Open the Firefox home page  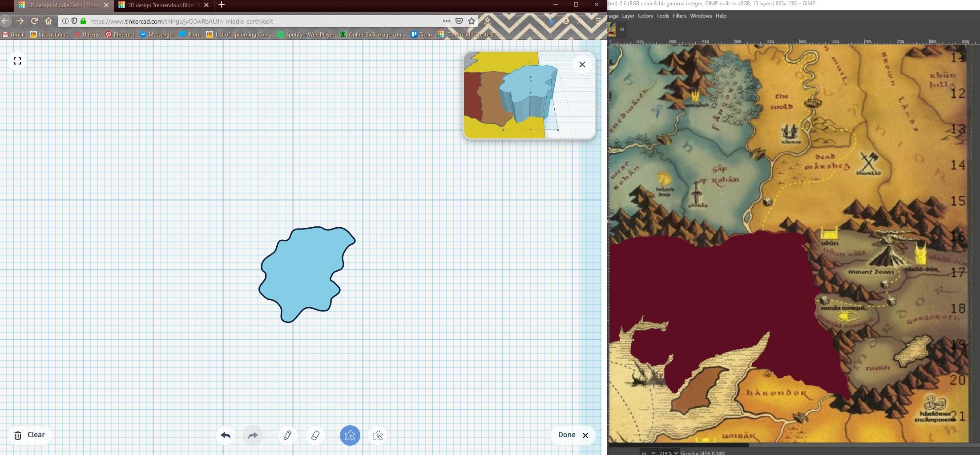click(x=48, y=21)
